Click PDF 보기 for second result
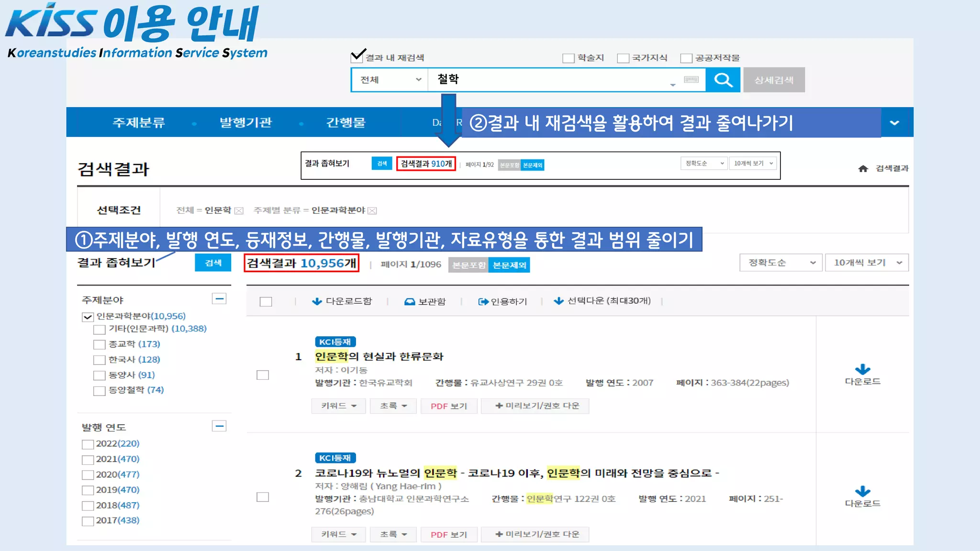980x551 pixels. click(449, 535)
